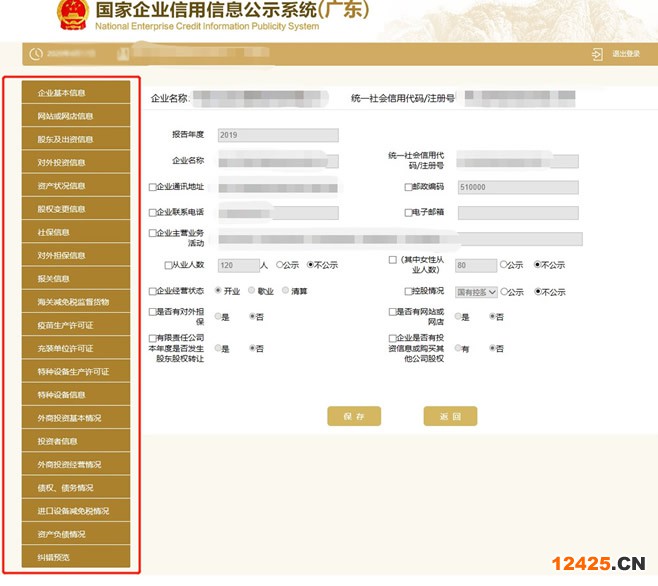Select 开业 radio for 企业经营状态
Image resolution: width=658 pixels, height=586 pixels.
218,290
